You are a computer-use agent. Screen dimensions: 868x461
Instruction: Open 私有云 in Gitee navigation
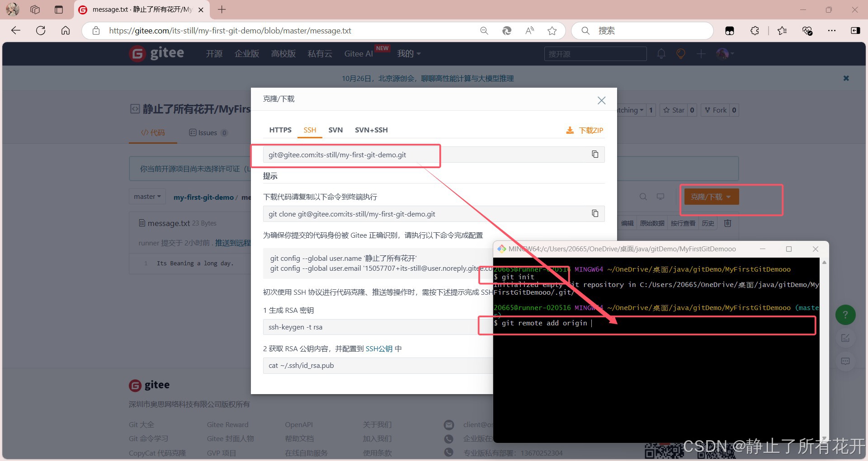click(320, 54)
